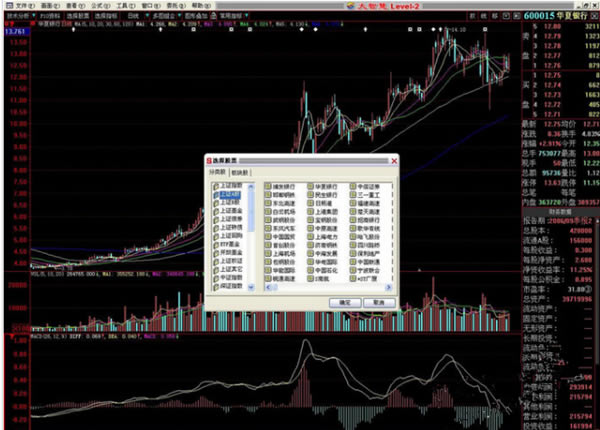
Task: Select the 分类股 tab in dialog
Action: [x=217, y=173]
